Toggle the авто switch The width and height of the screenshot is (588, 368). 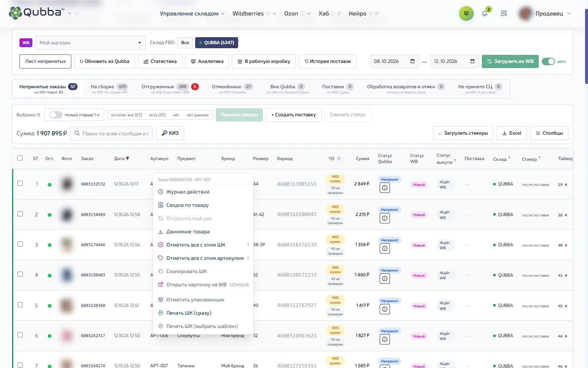[548, 61]
